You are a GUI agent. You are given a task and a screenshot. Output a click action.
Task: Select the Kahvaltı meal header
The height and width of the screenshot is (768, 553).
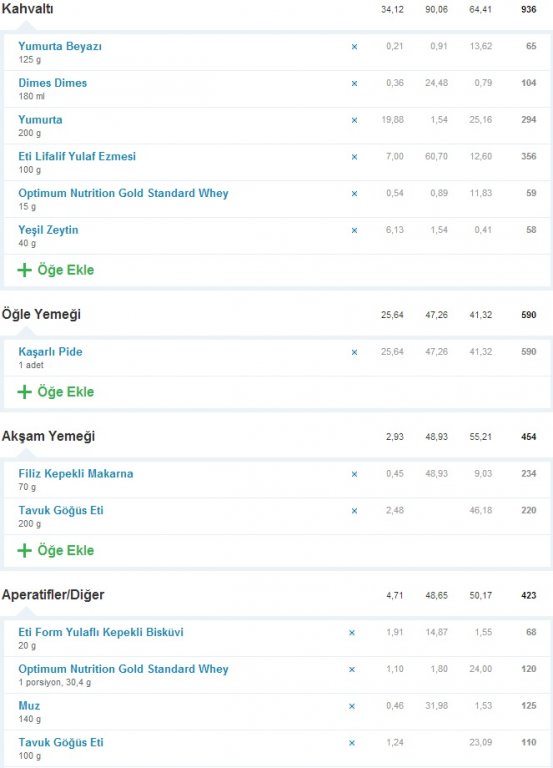tap(27, 9)
